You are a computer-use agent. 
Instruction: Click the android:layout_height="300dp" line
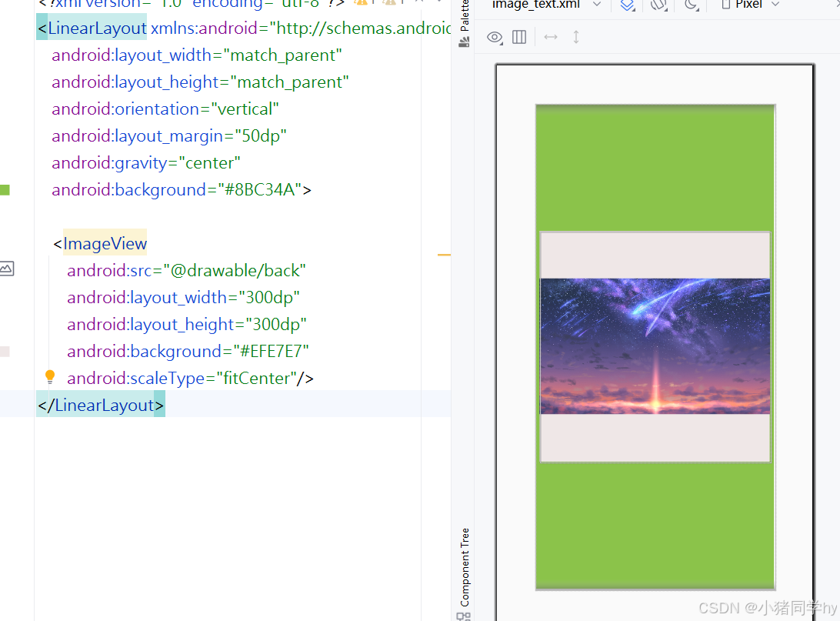[186, 324]
